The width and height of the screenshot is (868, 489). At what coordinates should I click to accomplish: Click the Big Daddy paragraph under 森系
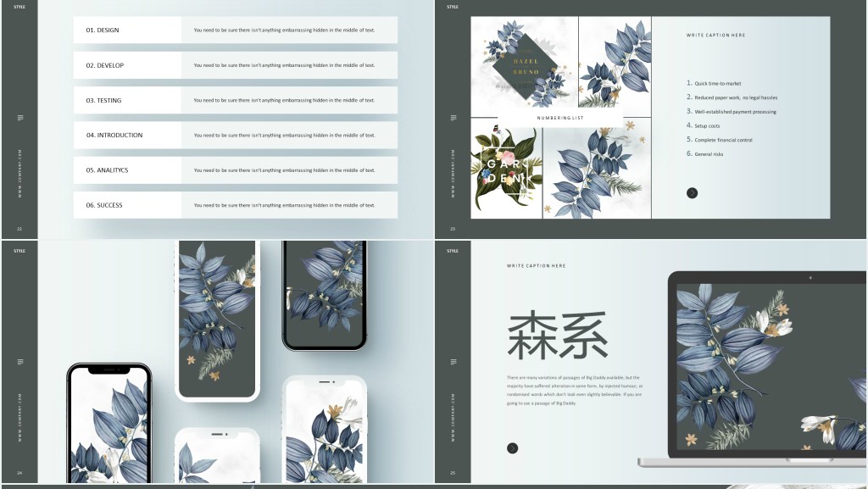[575, 391]
